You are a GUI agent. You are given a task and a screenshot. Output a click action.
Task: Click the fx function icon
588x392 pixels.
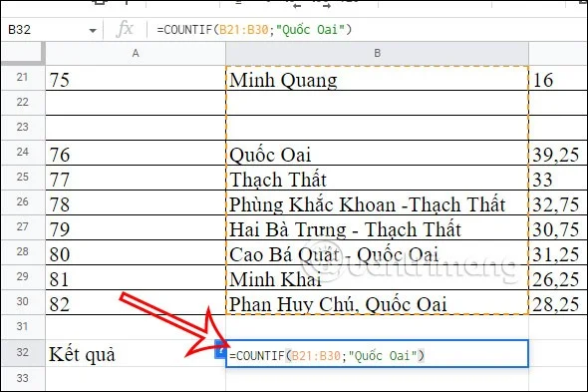(x=125, y=29)
